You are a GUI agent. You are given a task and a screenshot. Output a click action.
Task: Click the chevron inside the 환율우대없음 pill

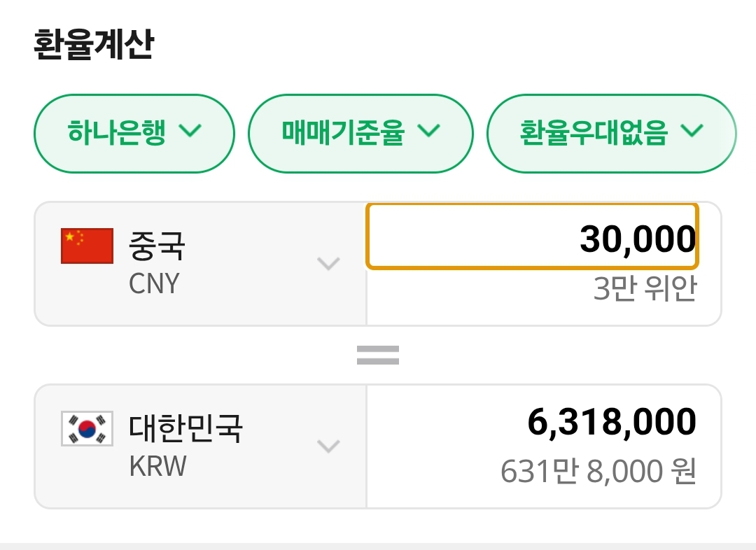(692, 131)
